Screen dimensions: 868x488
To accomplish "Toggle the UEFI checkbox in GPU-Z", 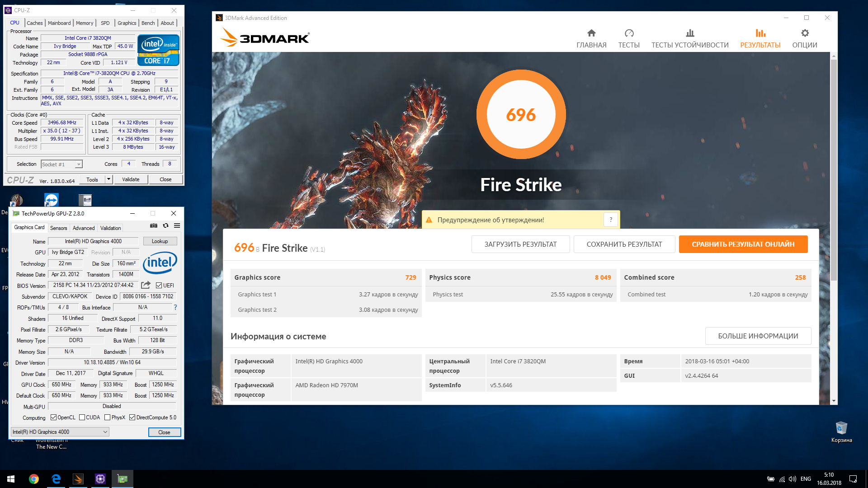I will [159, 285].
